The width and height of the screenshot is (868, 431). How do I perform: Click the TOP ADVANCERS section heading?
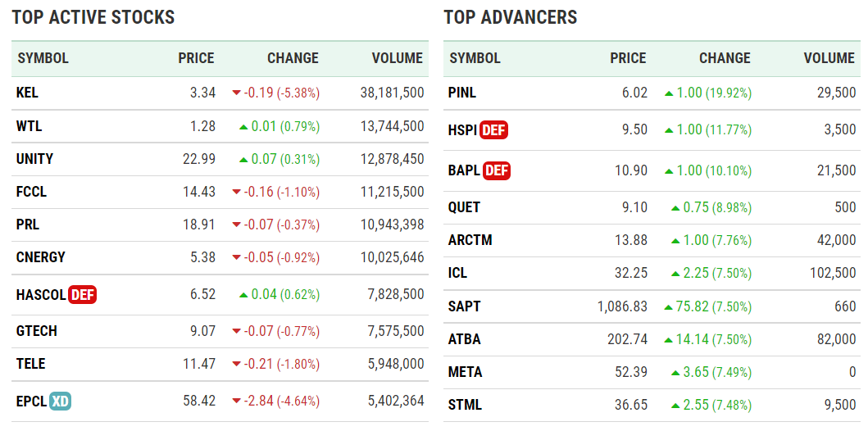coord(511,17)
